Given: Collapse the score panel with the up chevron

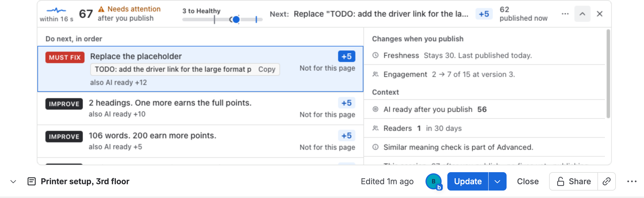Looking at the screenshot, I should [582, 14].
